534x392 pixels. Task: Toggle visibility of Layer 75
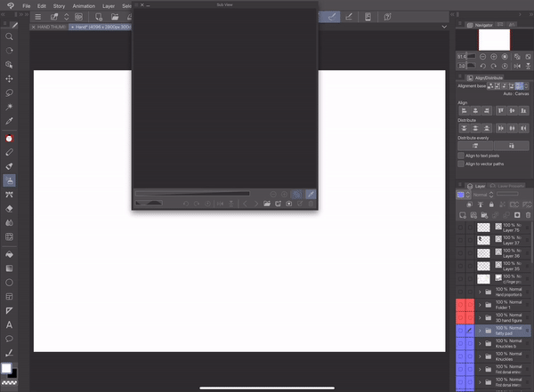(460, 227)
